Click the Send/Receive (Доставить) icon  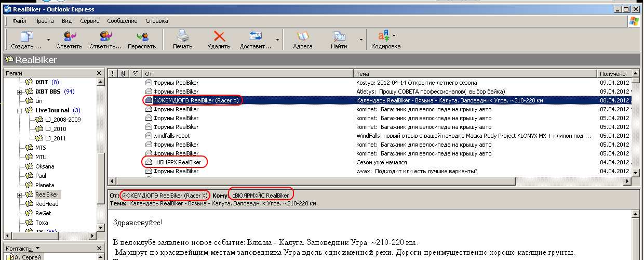[x=255, y=36]
